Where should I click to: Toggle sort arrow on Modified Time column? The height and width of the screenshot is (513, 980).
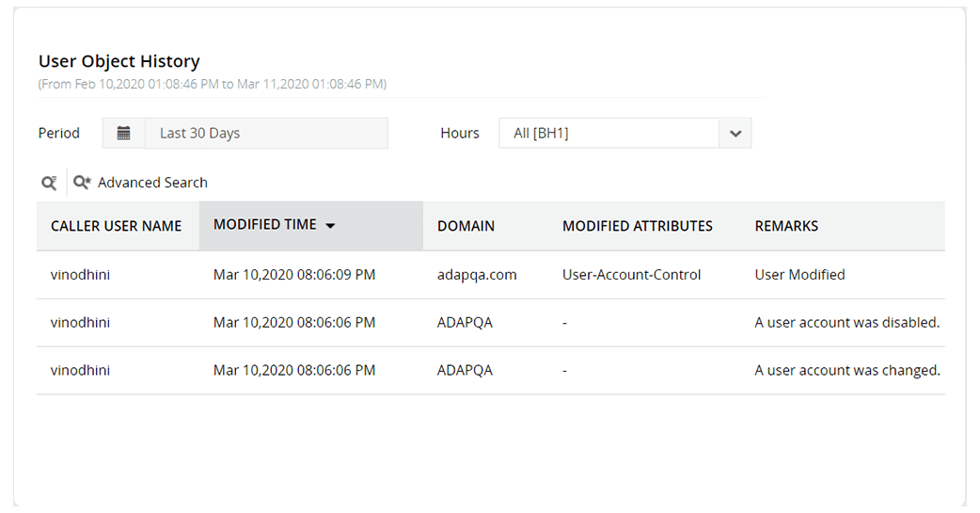point(330,226)
